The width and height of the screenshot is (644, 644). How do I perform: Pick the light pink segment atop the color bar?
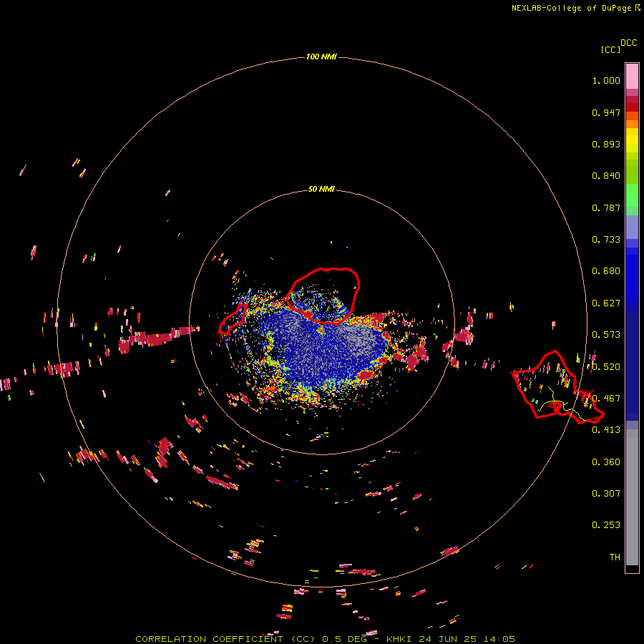[632, 77]
